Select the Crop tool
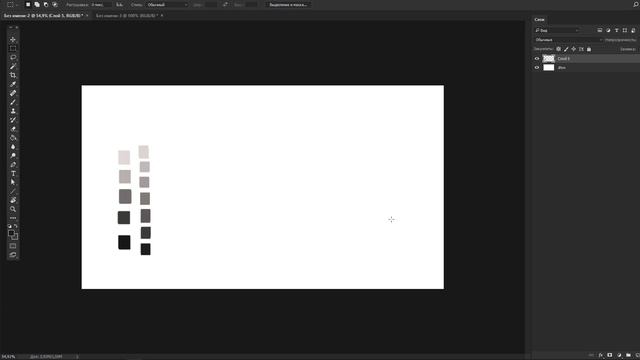 (13, 76)
